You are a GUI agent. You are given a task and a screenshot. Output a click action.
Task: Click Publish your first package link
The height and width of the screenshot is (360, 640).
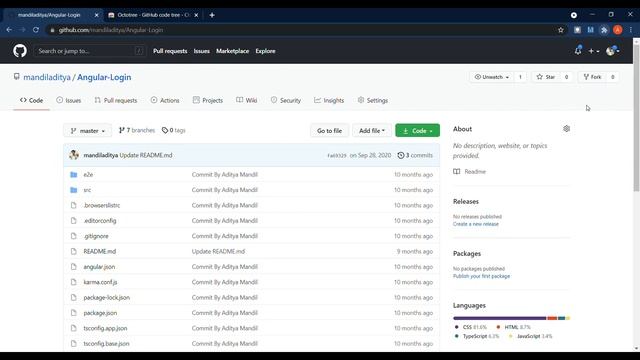[x=481, y=276]
